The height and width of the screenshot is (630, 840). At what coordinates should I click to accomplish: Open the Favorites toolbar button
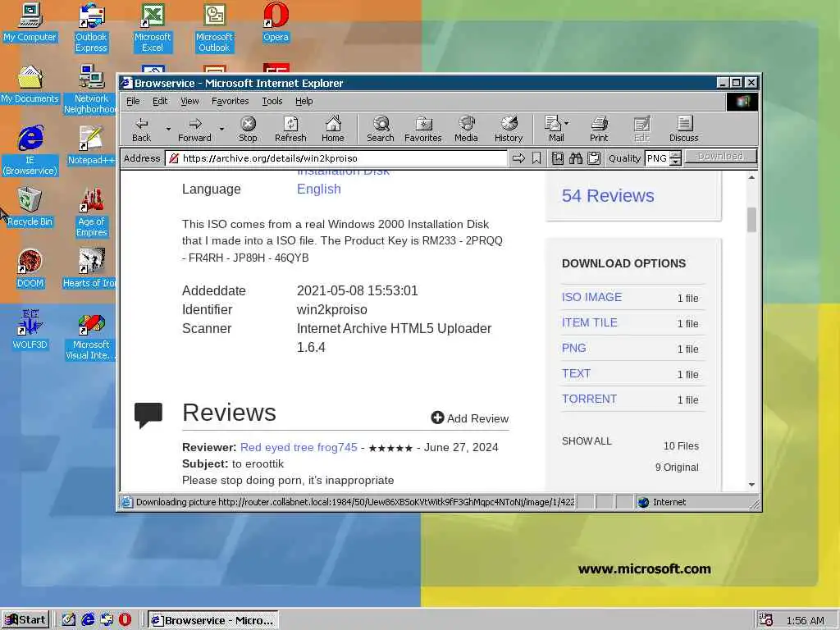click(422, 129)
